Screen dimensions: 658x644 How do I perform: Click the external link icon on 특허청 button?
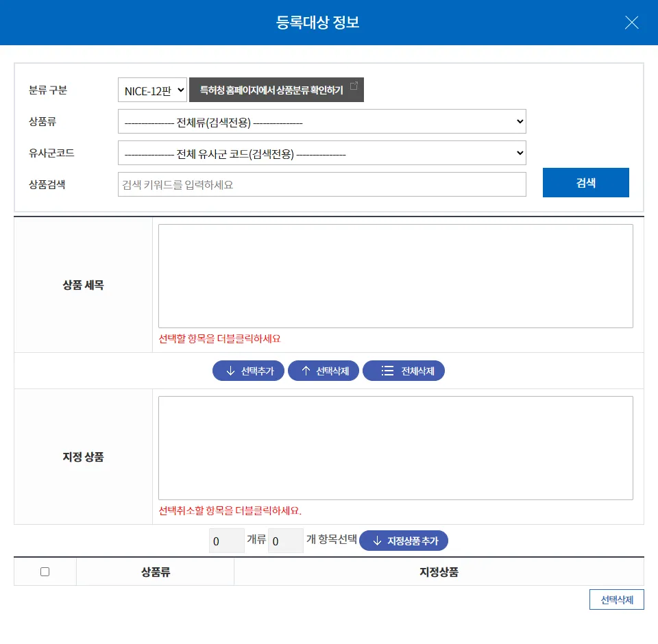pyautogui.click(x=354, y=86)
